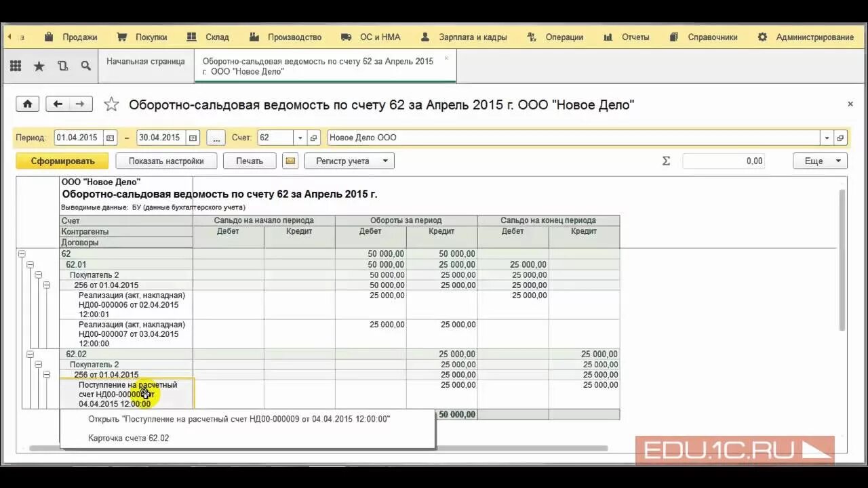The height and width of the screenshot is (488, 868).
Task: Click the Печать button
Action: pyautogui.click(x=250, y=161)
